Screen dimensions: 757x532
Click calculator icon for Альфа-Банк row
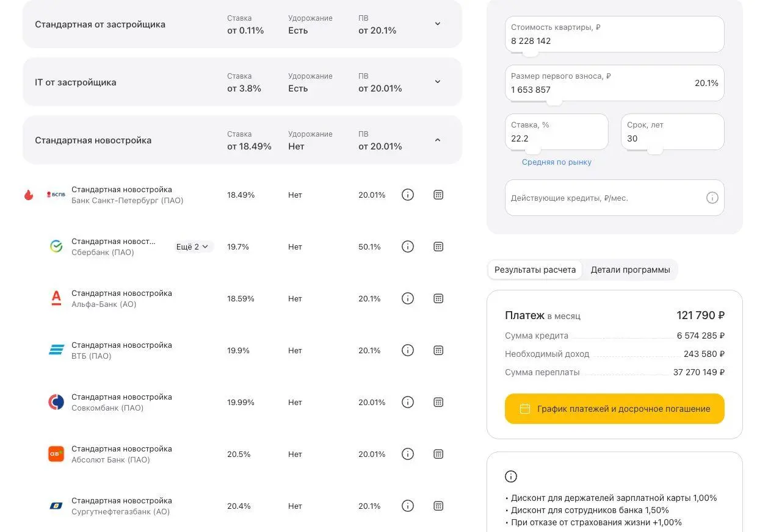click(438, 299)
